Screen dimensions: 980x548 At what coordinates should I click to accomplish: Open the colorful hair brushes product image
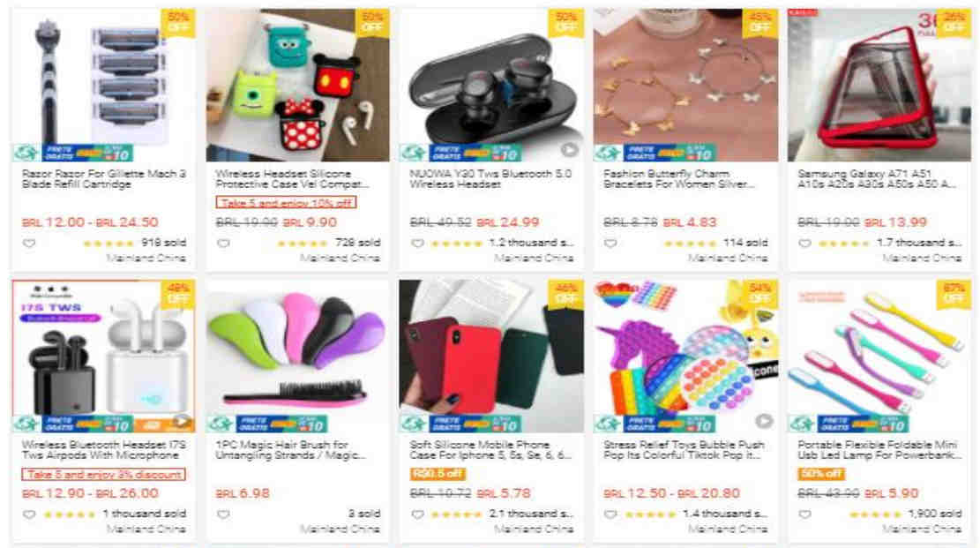pyautogui.click(x=297, y=357)
